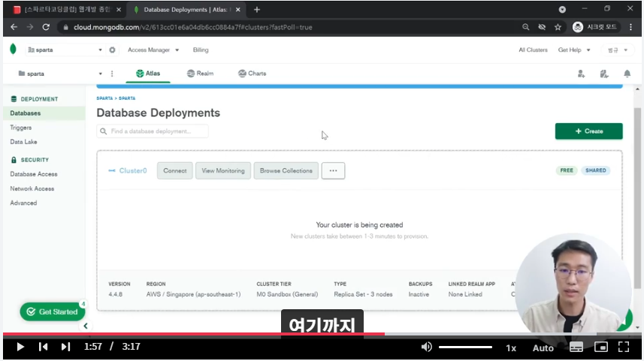Skip to previous video track

pyautogui.click(x=43, y=347)
